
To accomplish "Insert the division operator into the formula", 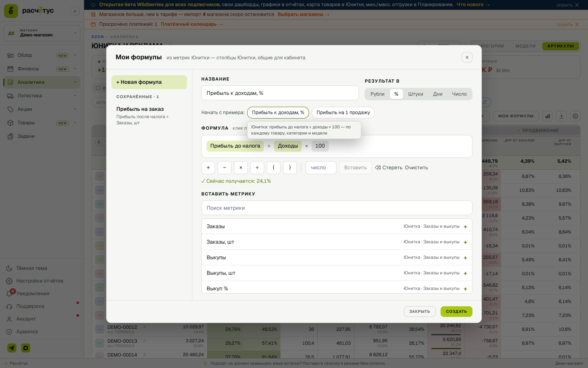I will click(x=257, y=167).
